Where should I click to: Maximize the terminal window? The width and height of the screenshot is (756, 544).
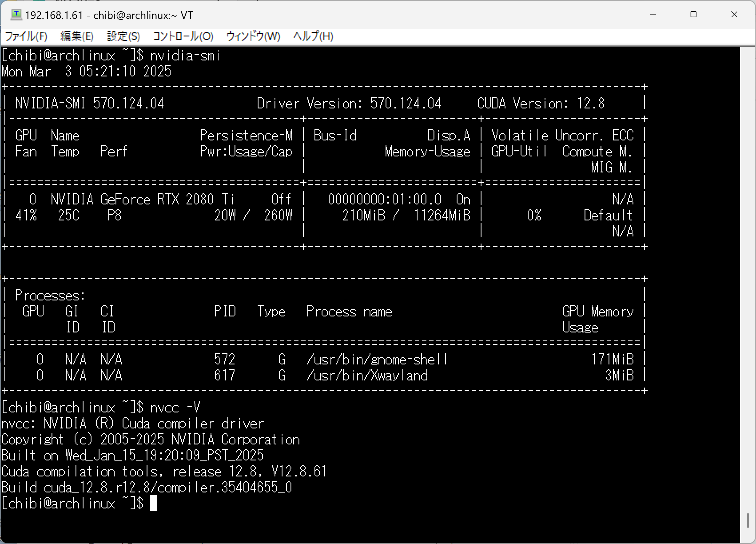click(693, 15)
